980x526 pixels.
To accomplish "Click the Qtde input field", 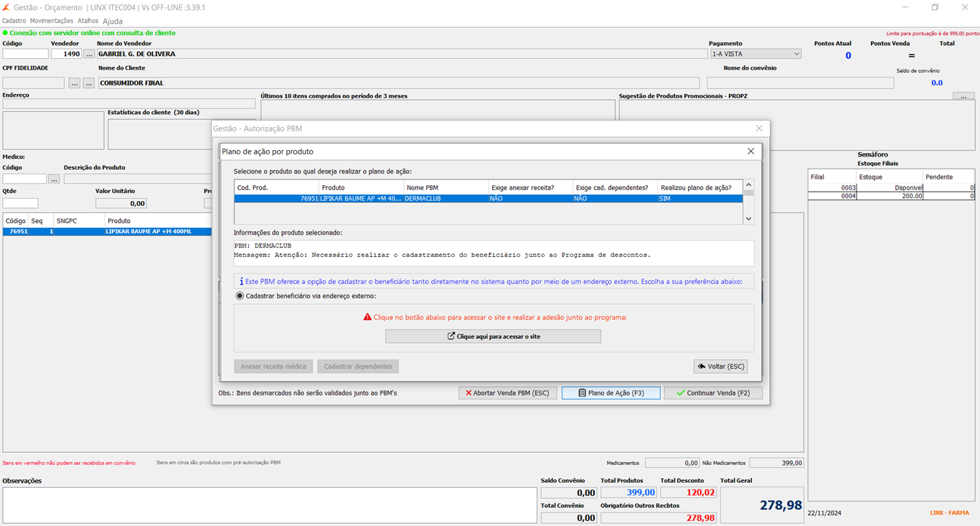I will pos(20,204).
